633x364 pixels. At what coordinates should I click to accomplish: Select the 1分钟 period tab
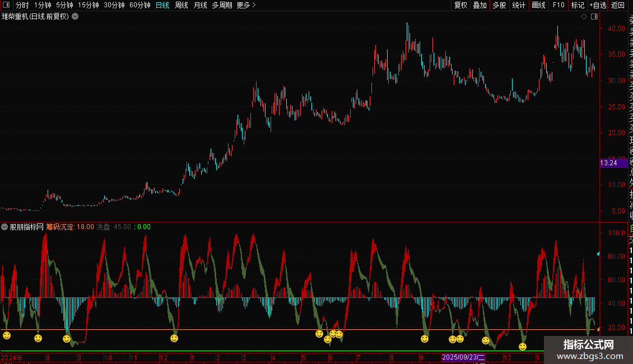click(43, 5)
